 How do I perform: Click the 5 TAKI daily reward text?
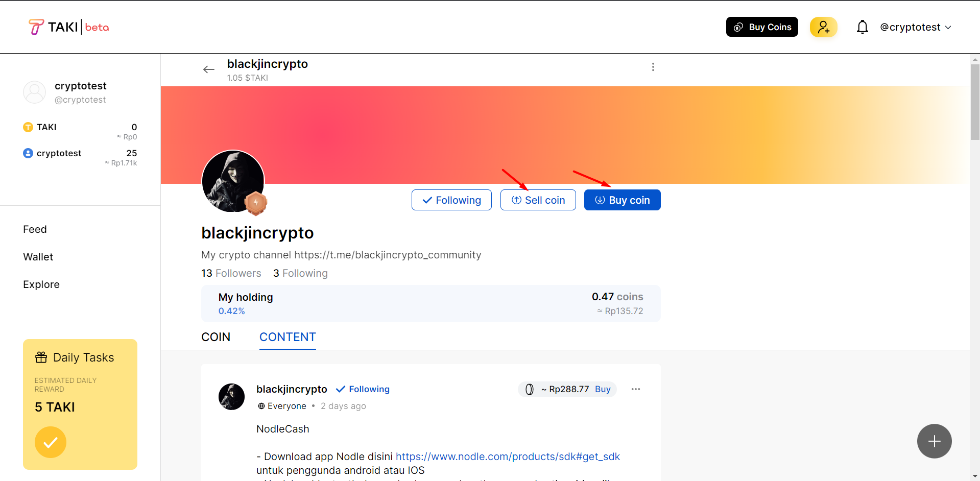pyautogui.click(x=55, y=407)
